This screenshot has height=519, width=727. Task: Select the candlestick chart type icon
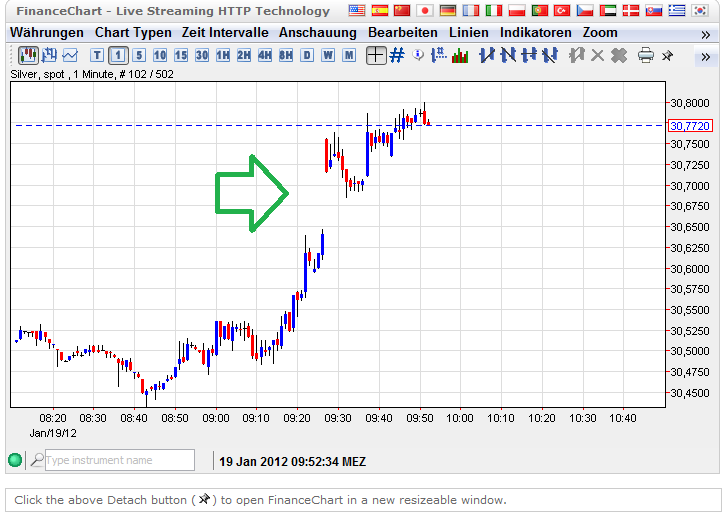(x=28, y=56)
